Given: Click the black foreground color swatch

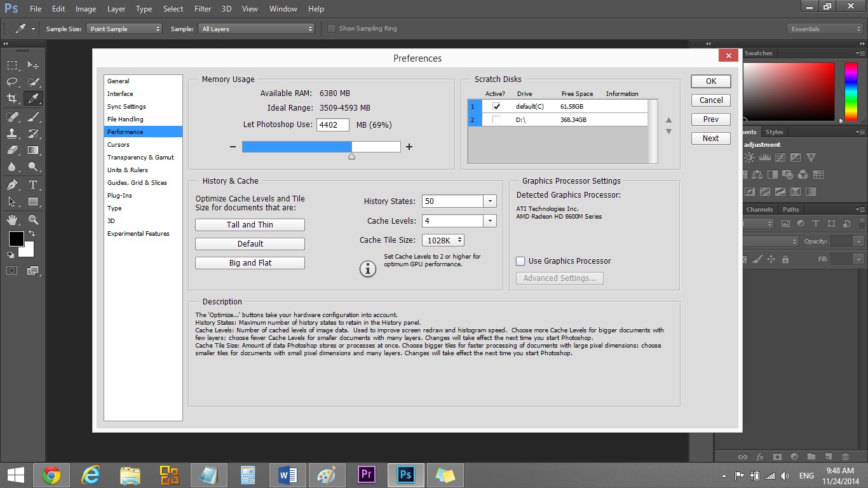Looking at the screenshot, I should coord(15,239).
